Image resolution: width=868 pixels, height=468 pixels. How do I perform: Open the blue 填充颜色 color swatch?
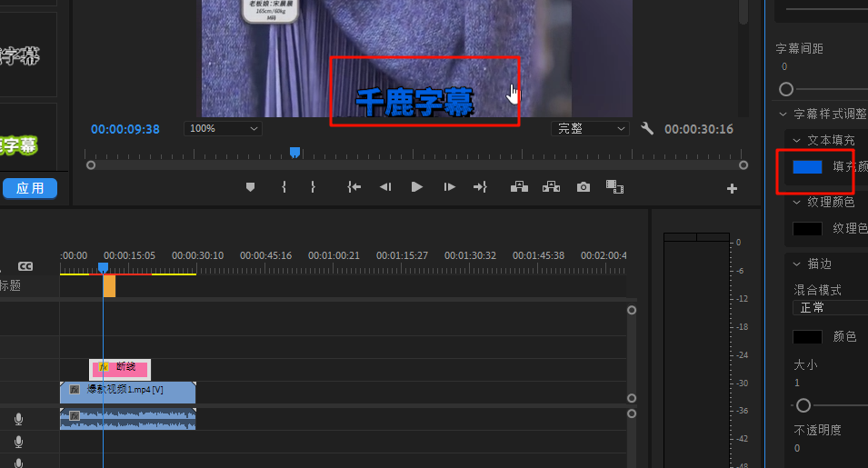point(807,166)
